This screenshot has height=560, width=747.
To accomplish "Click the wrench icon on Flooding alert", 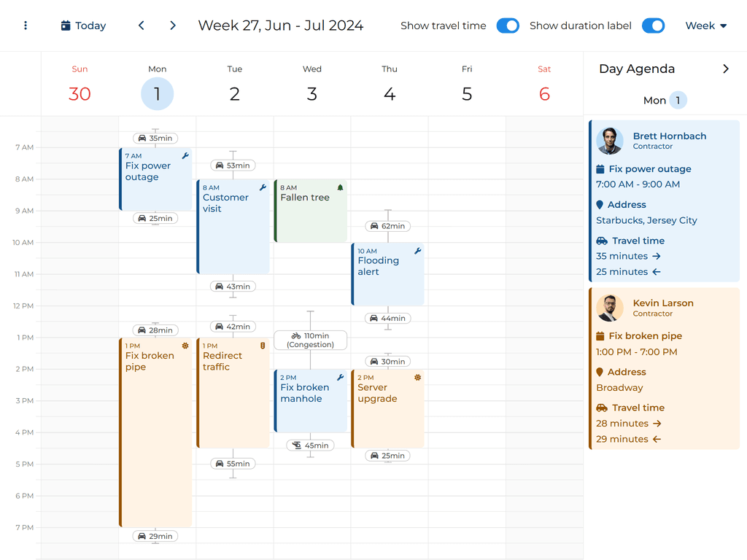I will [417, 251].
